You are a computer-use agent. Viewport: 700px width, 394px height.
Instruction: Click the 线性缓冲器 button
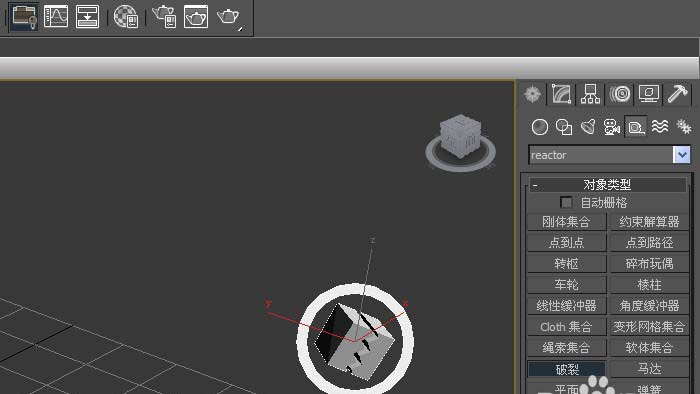(x=567, y=306)
